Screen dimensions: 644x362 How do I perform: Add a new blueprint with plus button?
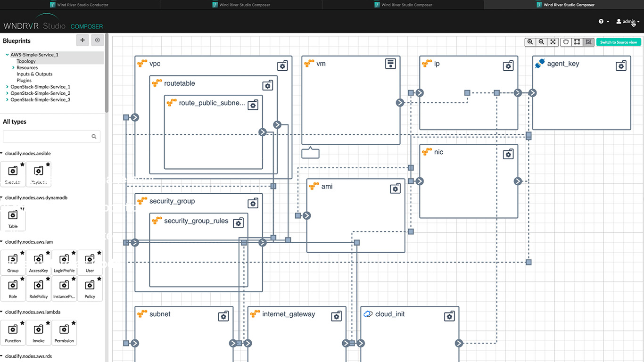(x=83, y=40)
